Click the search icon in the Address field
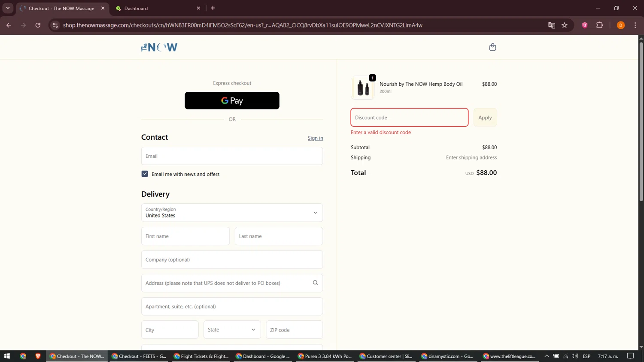644x362 pixels. (315, 283)
